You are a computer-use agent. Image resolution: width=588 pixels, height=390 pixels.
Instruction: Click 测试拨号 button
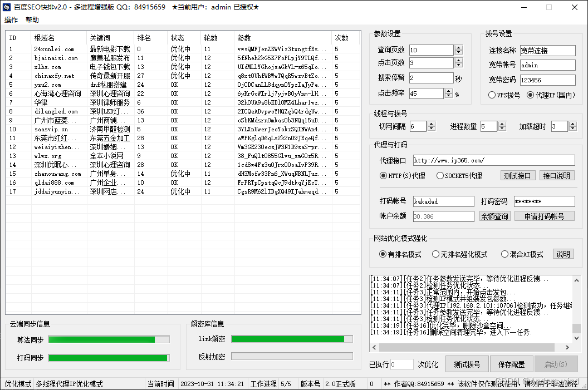[467, 364]
